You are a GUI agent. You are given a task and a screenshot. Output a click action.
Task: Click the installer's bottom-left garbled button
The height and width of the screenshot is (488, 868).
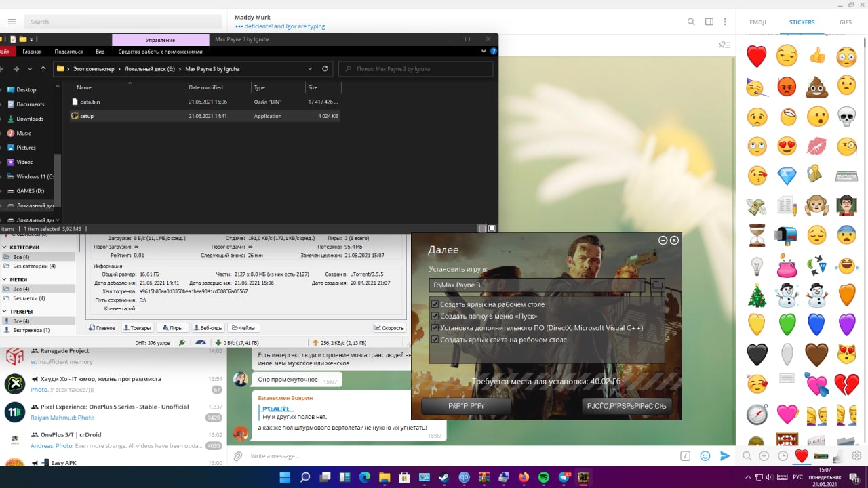(x=467, y=407)
